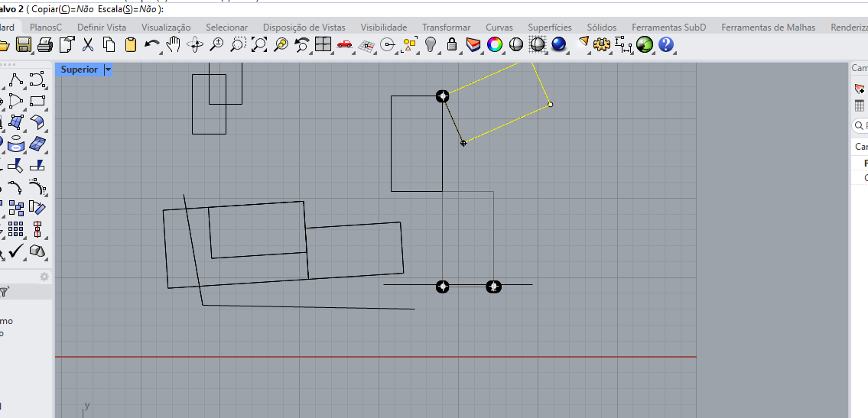Select the blue cylinder solid tool

[x=16, y=144]
